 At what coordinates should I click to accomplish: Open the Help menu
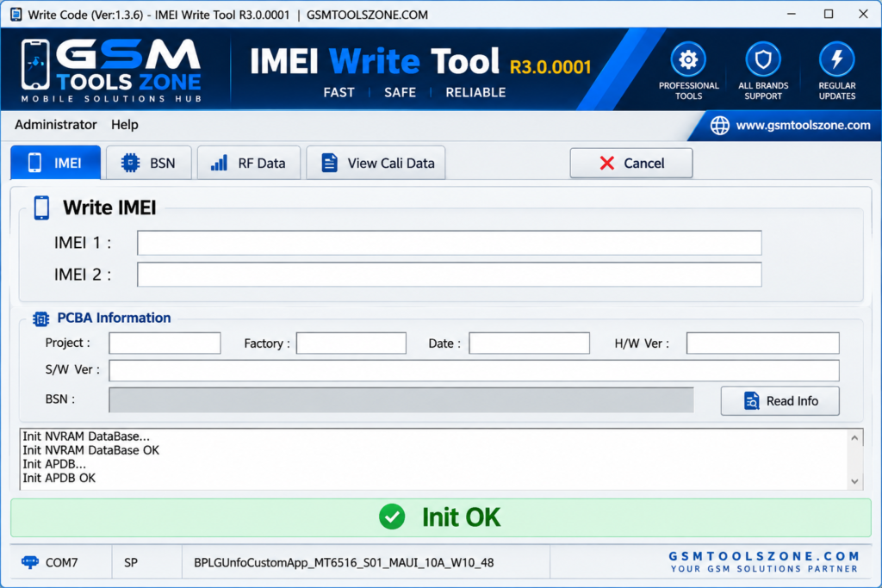[124, 124]
